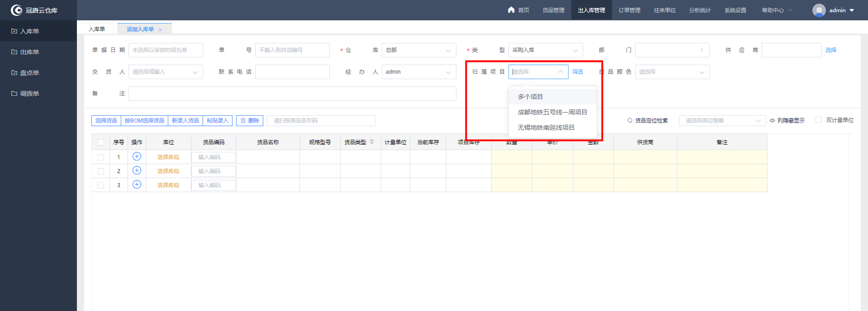Click the 冠唐云仓库 logo icon
The width and height of the screenshot is (868, 311).
[x=16, y=10]
